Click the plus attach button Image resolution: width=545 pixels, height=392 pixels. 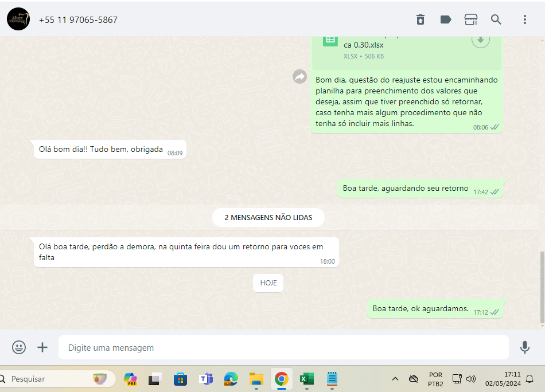[x=42, y=347]
